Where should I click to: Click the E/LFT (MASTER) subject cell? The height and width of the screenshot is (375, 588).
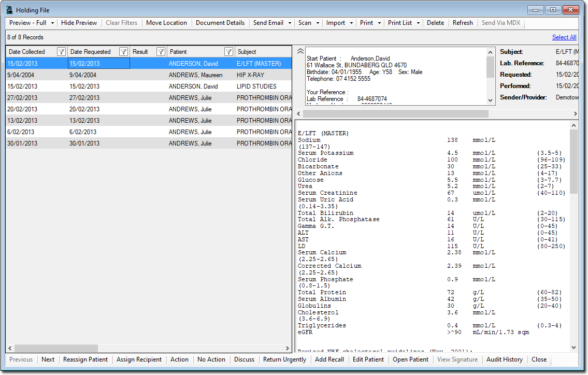coord(263,64)
